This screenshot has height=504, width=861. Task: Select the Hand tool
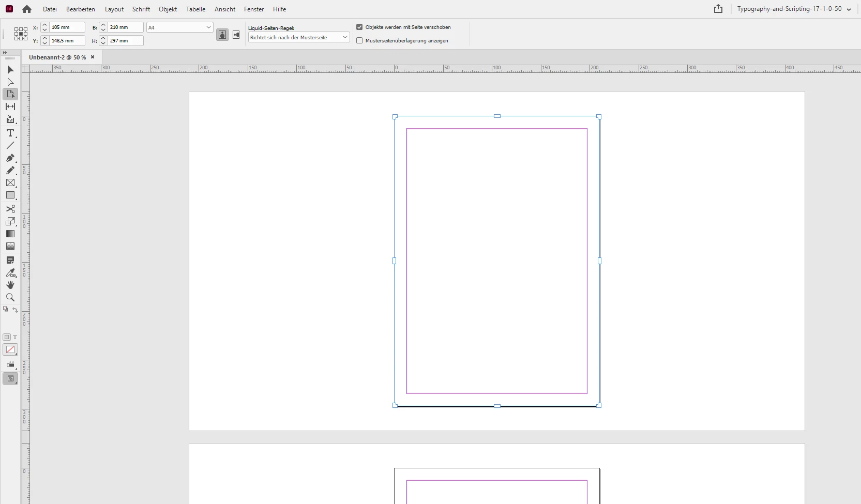10,285
